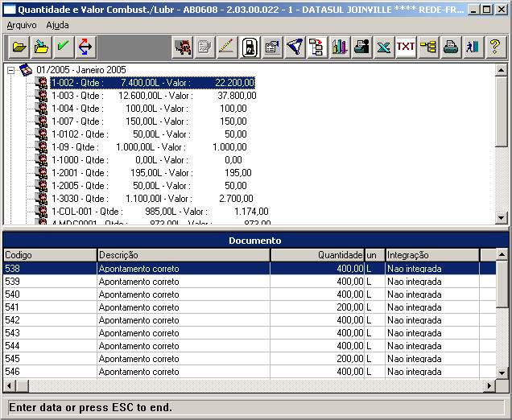Click the Documento grid scroll down arrow

pos(502,373)
